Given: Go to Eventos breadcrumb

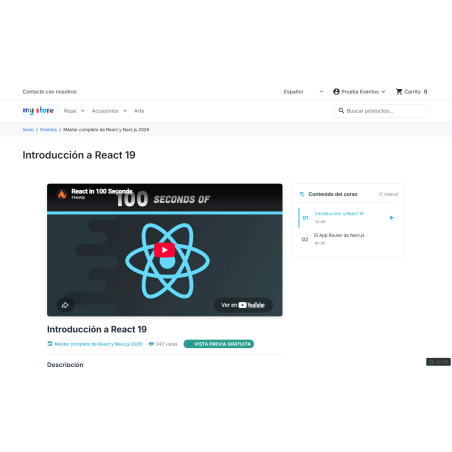Looking at the screenshot, I should point(48,129).
